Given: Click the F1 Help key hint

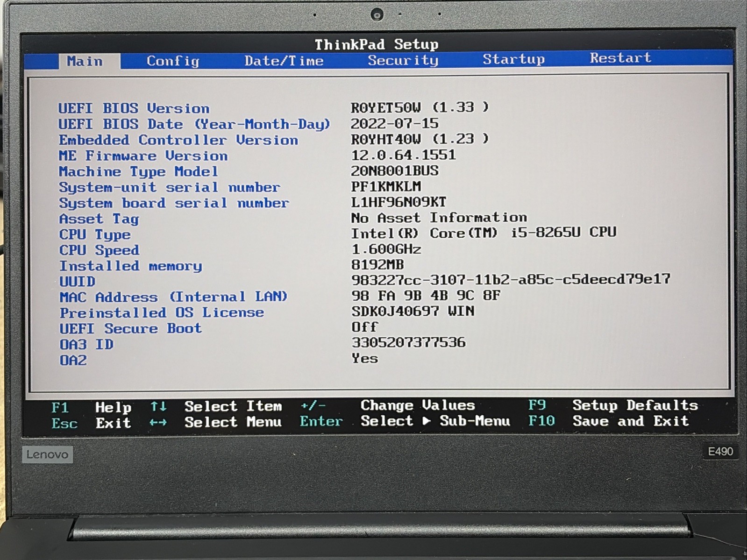Looking at the screenshot, I should (x=91, y=407).
